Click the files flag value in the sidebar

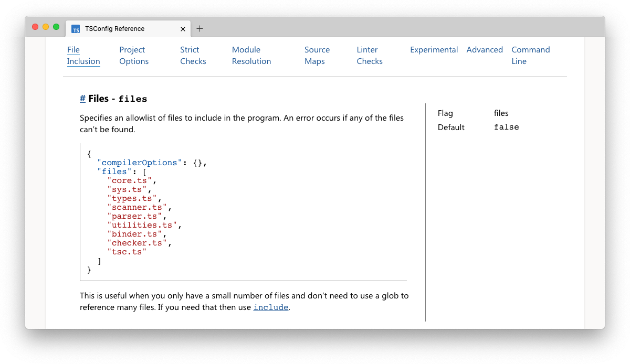click(x=501, y=113)
